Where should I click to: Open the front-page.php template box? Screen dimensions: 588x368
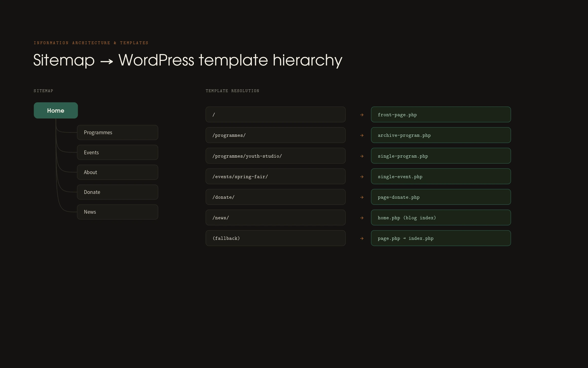441,114
